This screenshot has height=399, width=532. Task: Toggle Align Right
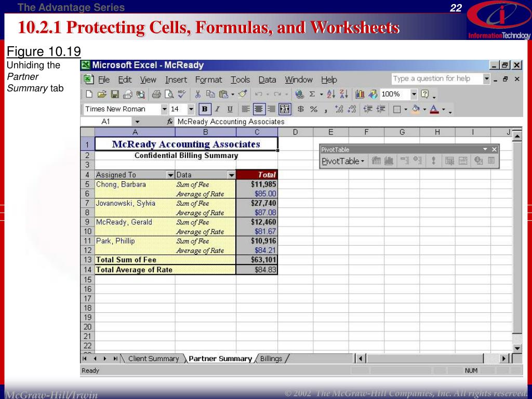pos(271,109)
